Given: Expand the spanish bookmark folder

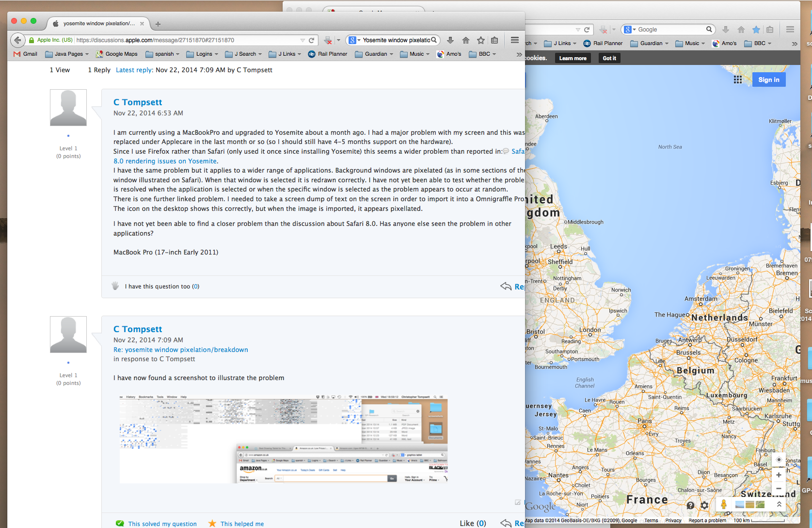Looking at the screenshot, I should (162, 54).
